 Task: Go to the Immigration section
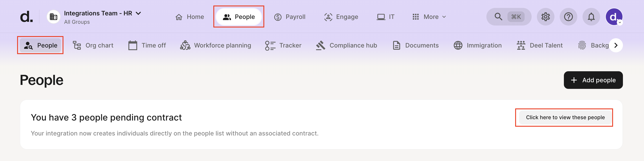coord(477,45)
